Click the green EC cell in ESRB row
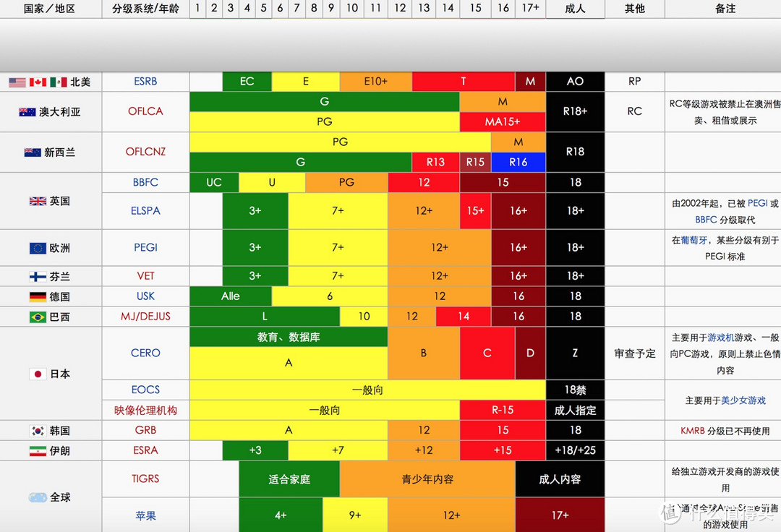Screen dimensions: 781x532 click(247, 81)
